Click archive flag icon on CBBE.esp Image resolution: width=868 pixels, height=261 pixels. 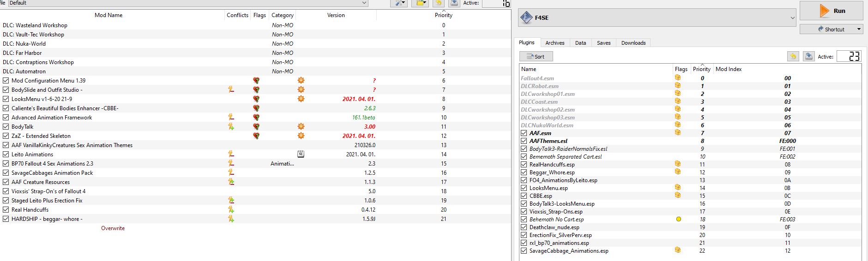(678, 196)
